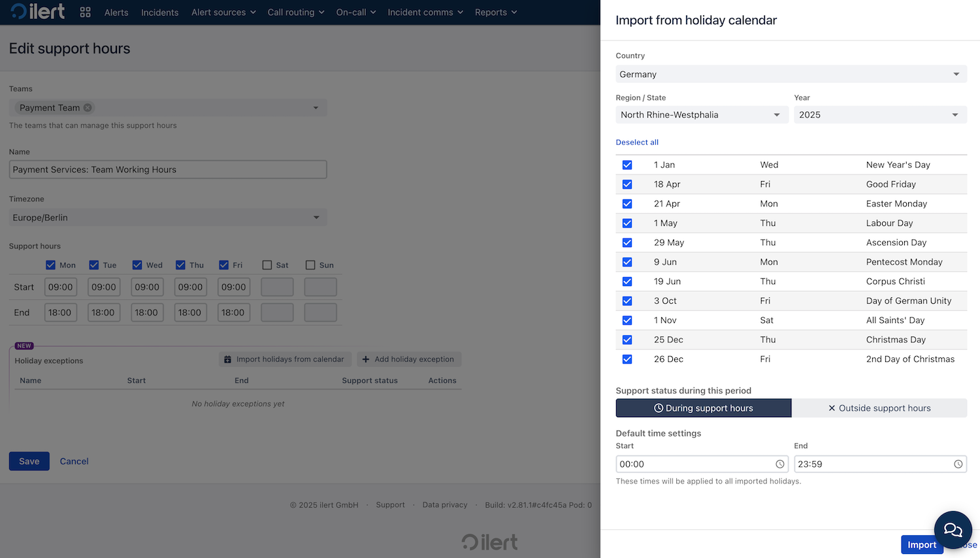The width and height of the screenshot is (980, 558).
Task: Click the ilert logo in navbar
Action: [x=38, y=12]
